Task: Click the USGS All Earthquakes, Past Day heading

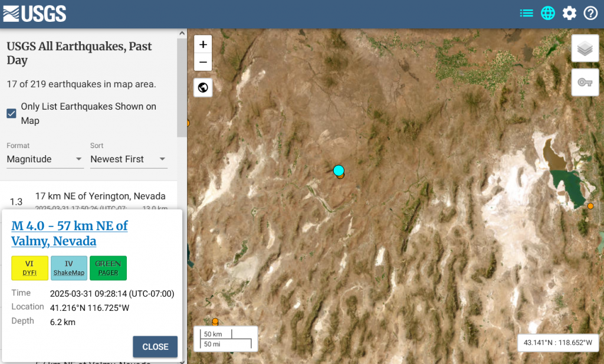Action: (80, 53)
